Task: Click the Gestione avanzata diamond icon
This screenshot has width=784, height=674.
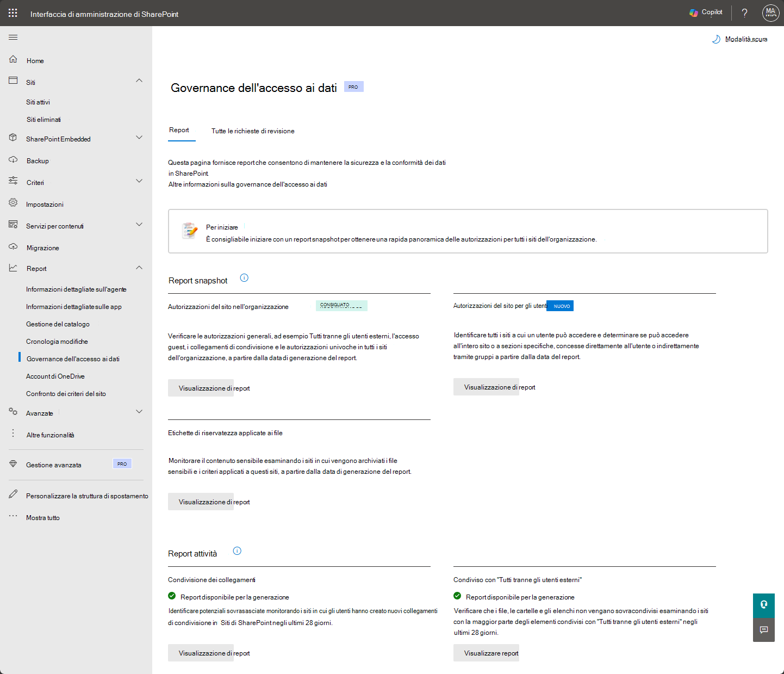Action: (x=13, y=464)
